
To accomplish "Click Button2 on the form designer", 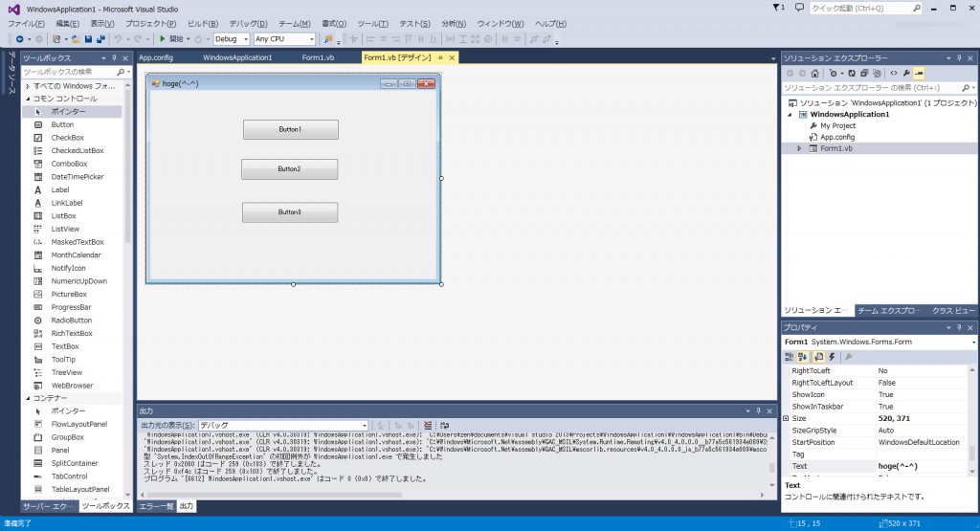I will [289, 169].
